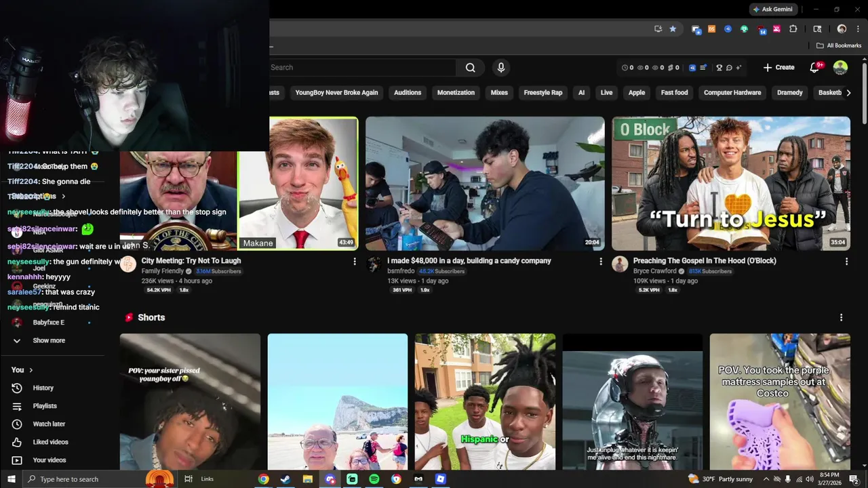Start voice search with the microphone icon
Image resolution: width=868 pixels, height=488 pixels.
[501, 67]
